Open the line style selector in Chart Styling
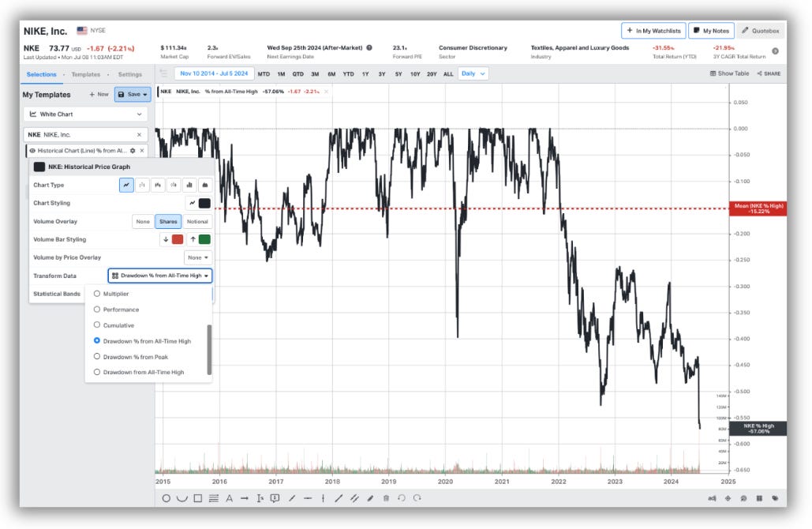This screenshot has width=812, height=529. (x=192, y=203)
